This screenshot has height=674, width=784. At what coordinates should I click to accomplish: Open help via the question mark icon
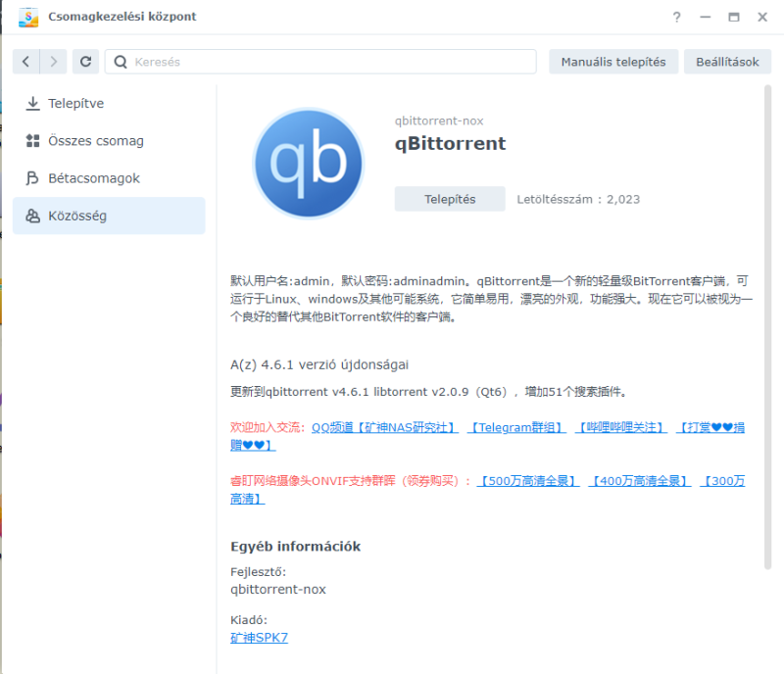pyautogui.click(x=676, y=17)
